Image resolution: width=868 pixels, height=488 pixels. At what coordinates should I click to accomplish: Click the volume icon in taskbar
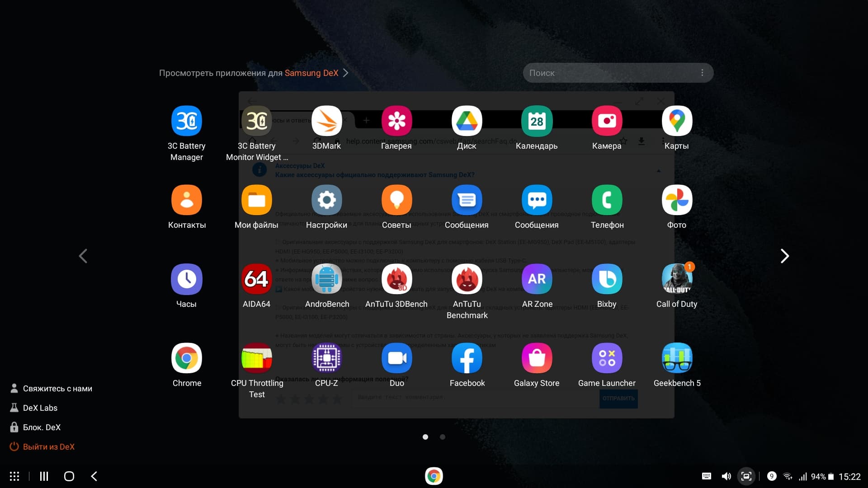pyautogui.click(x=726, y=476)
